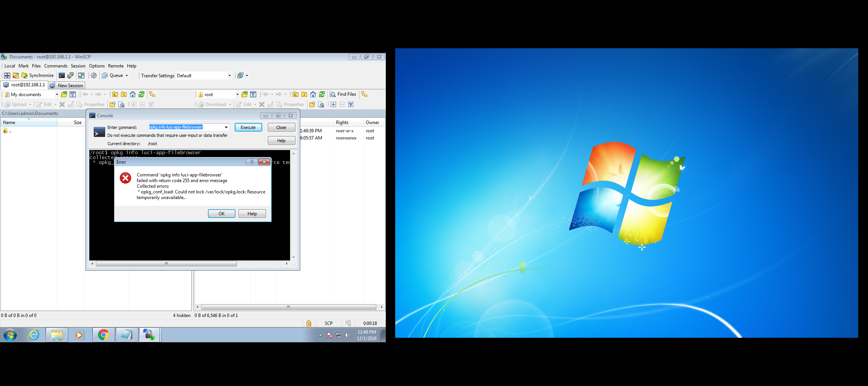
Task: Expand the dropdown arrow beside the globe icon
Action: 247,75
